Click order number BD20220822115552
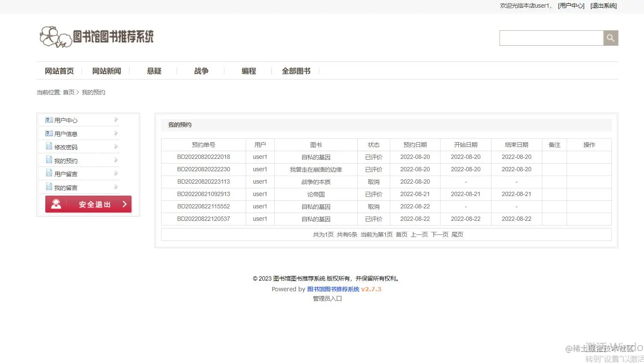The height and width of the screenshot is (363, 644). 203,206
